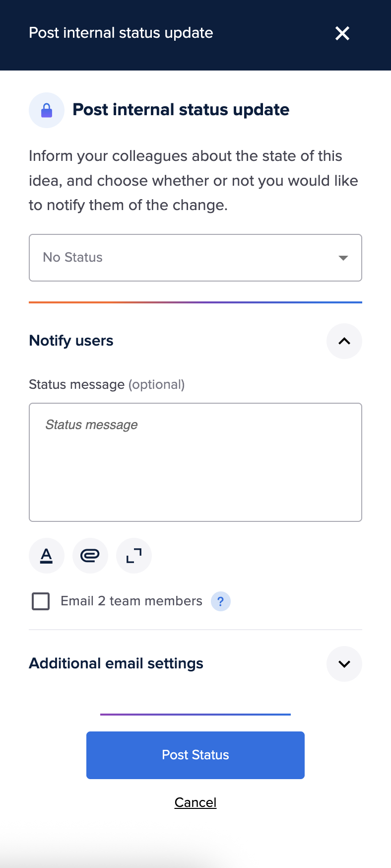This screenshot has width=391, height=868.
Task: Open text formatting with the underlined A icon
Action: [47, 556]
